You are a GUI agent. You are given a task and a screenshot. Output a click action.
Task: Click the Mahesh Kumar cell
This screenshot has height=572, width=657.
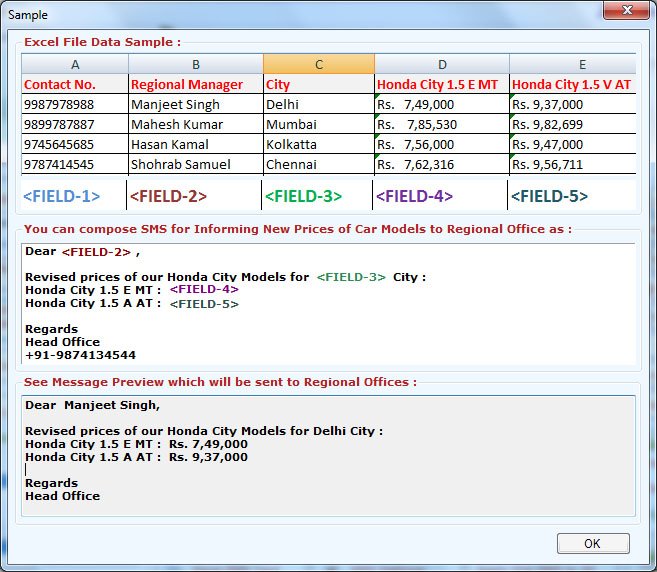click(x=196, y=124)
